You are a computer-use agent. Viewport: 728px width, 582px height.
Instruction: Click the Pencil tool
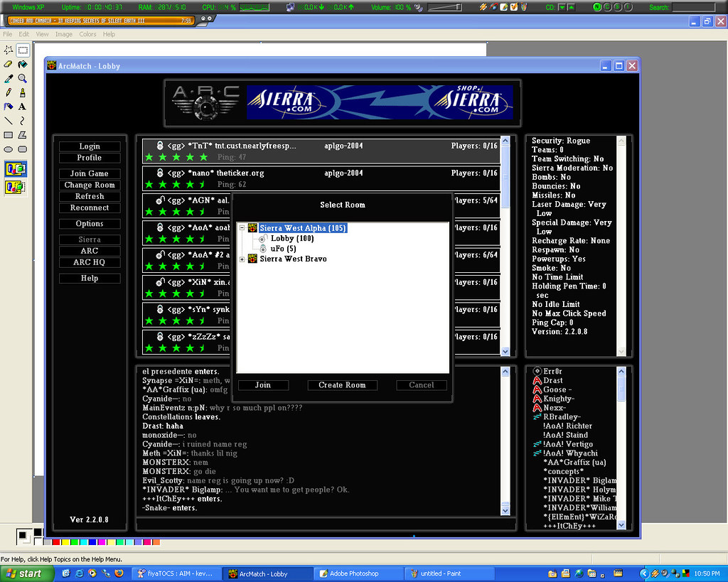(9, 92)
